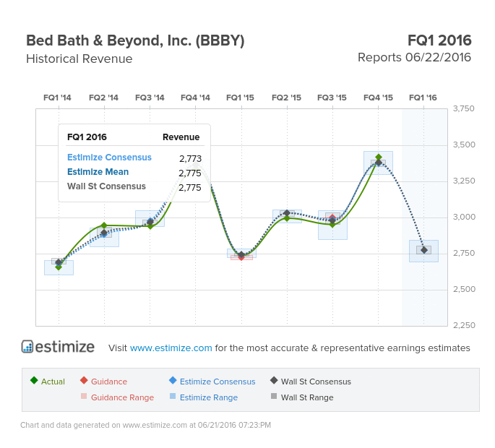This screenshot has height=448, width=495.
Task: Toggle the Wall St Range legend label
Action: pyautogui.click(x=307, y=397)
